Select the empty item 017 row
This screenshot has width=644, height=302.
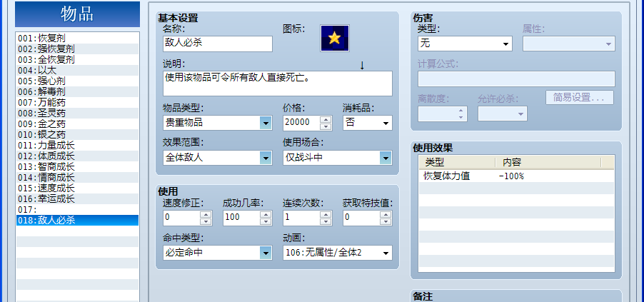click(77, 209)
